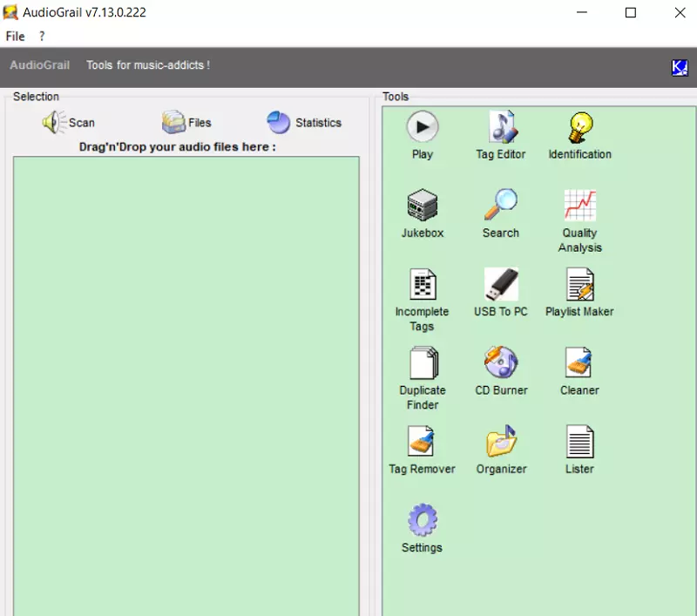Open the Identification lightbulb tool
697x616 pixels.
click(x=579, y=128)
